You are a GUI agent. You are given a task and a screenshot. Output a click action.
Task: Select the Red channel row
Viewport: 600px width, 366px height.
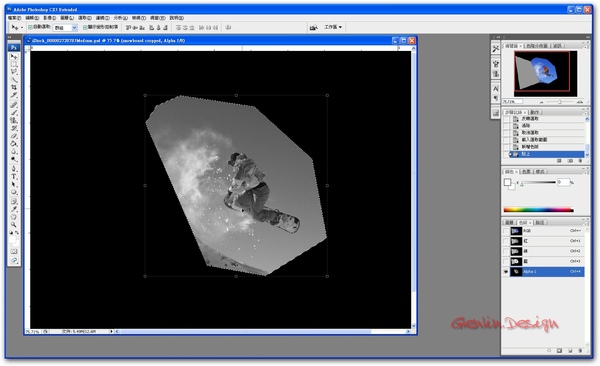coord(543,241)
